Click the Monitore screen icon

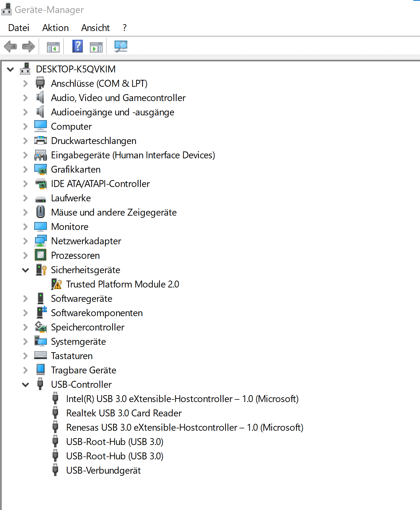click(41, 226)
